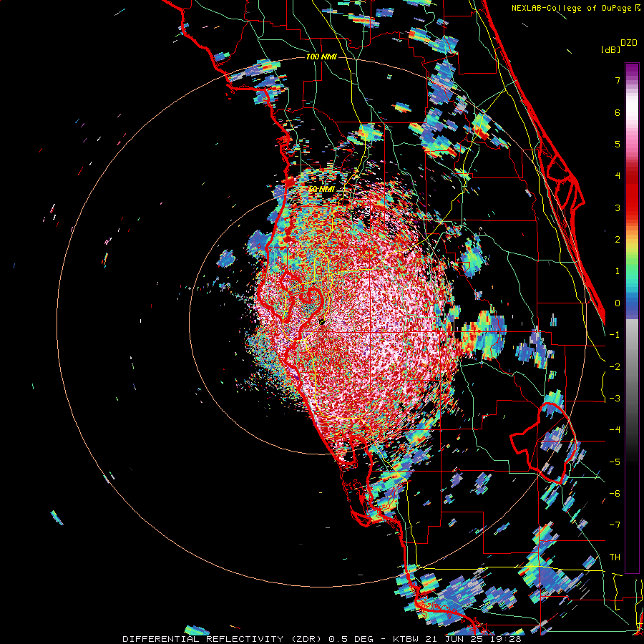Screen dimensions: 644x644
Task: Click the -5 value on the color scale
Action: pyautogui.click(x=615, y=462)
